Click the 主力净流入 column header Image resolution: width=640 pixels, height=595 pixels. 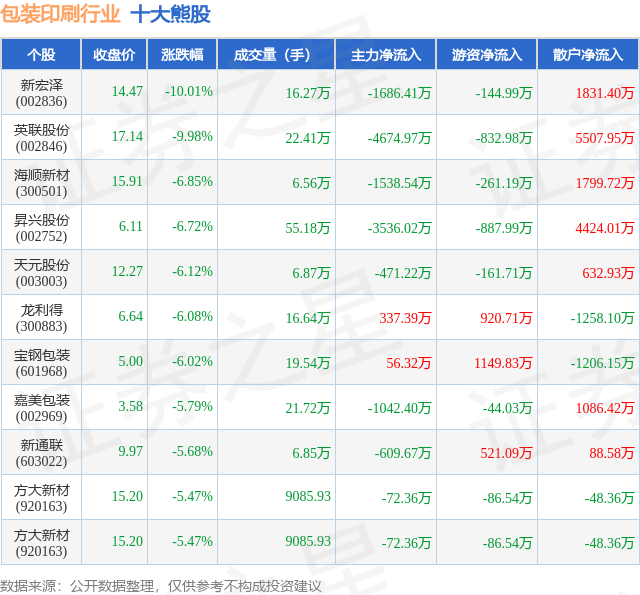point(386,55)
